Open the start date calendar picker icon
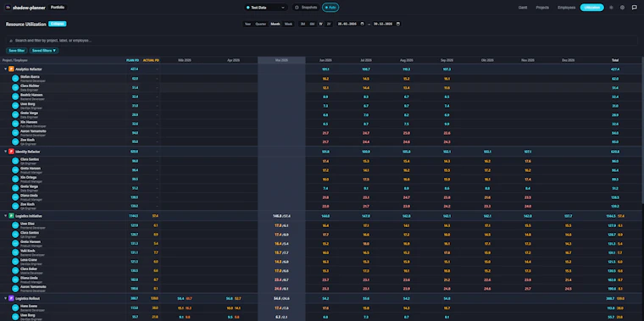The height and width of the screenshot is (321, 644). pos(362,24)
